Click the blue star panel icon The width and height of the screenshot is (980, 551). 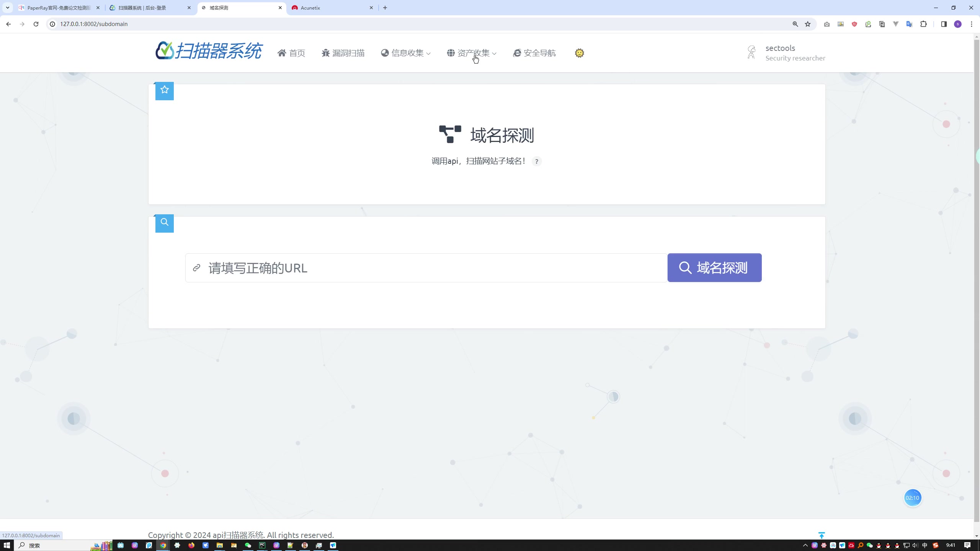tap(165, 90)
